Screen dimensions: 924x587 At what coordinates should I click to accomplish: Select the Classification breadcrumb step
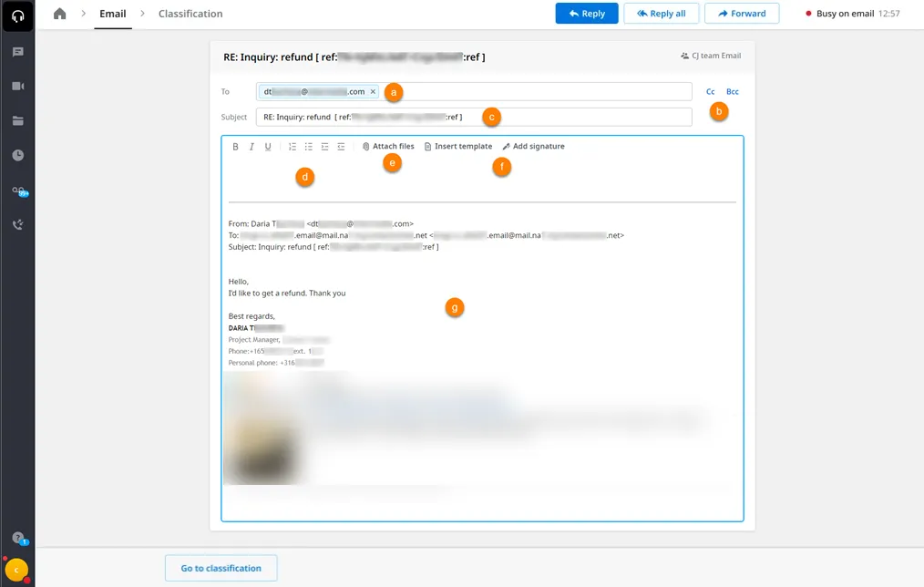[190, 14]
